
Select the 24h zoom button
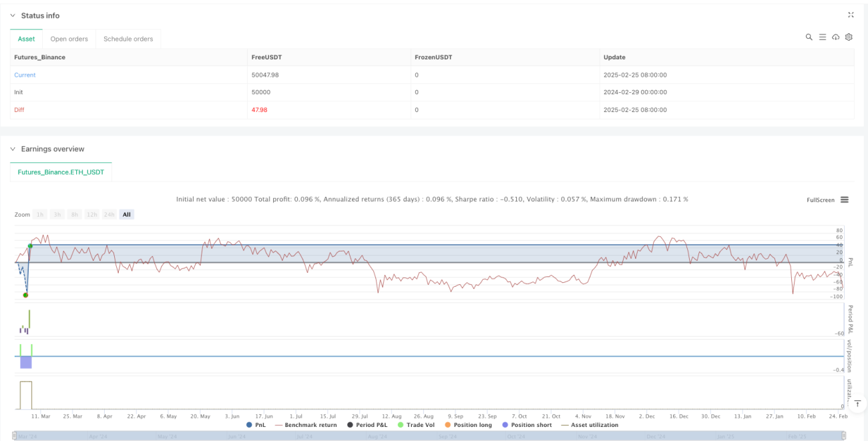(x=110, y=214)
